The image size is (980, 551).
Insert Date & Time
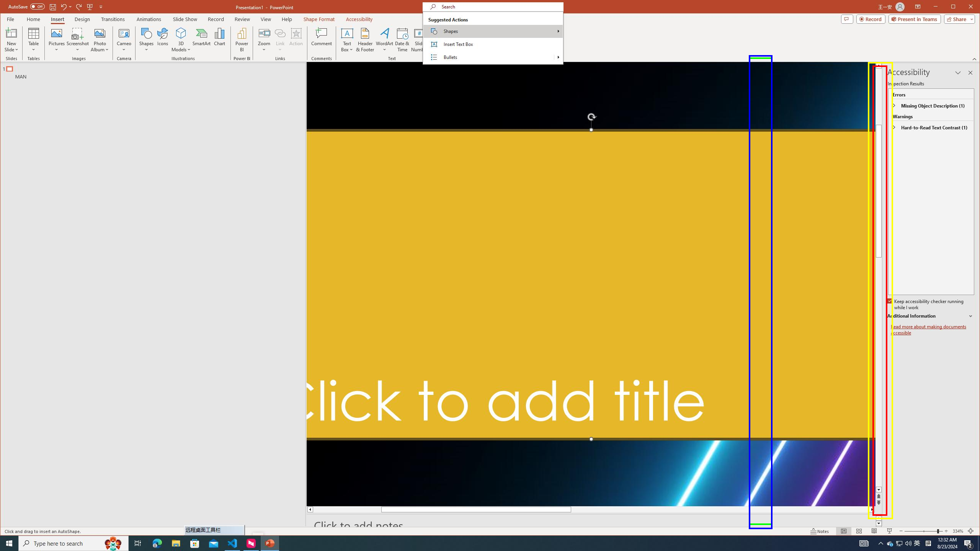(x=402, y=40)
